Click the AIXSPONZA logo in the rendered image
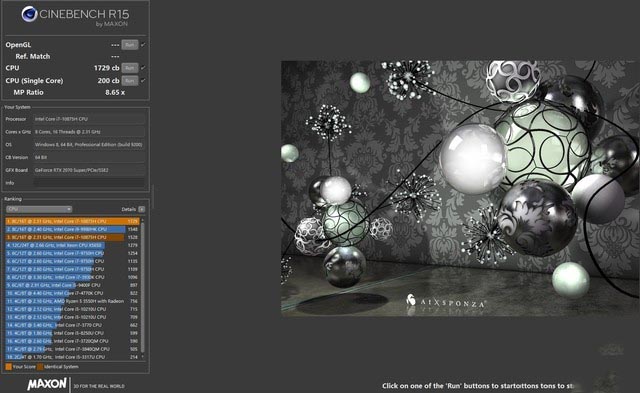 click(x=445, y=302)
